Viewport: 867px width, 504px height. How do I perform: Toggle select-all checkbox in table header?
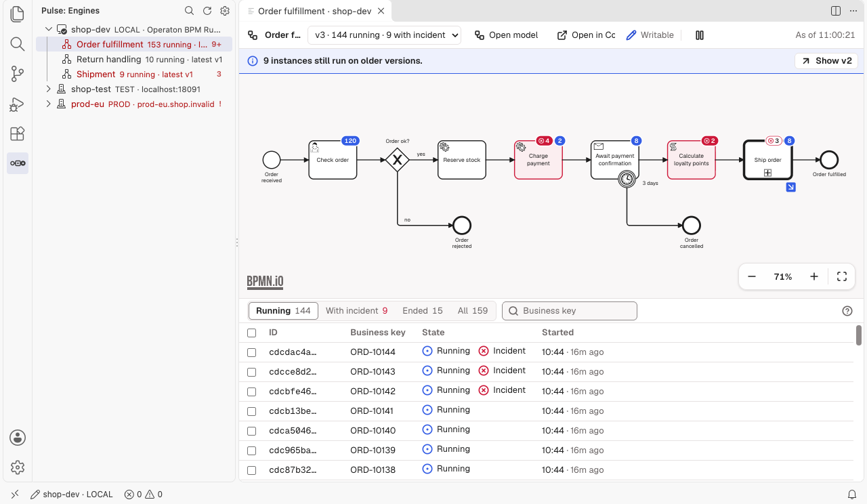(252, 333)
